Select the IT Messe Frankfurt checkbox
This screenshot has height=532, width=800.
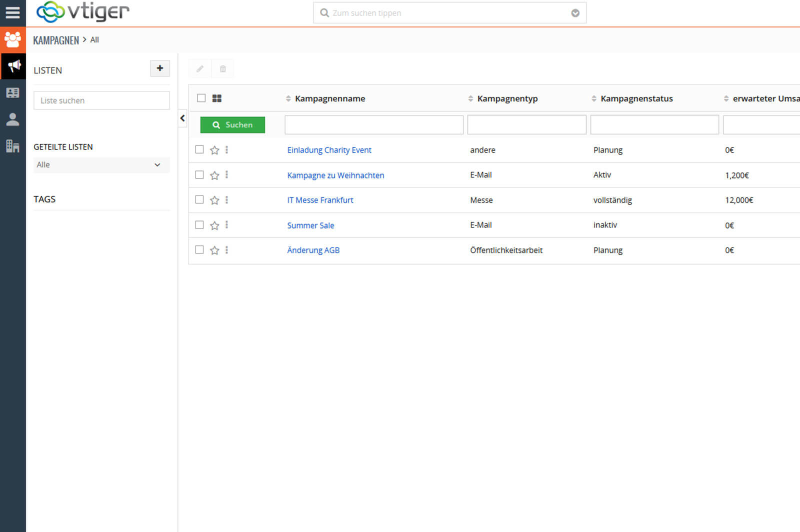pyautogui.click(x=199, y=200)
